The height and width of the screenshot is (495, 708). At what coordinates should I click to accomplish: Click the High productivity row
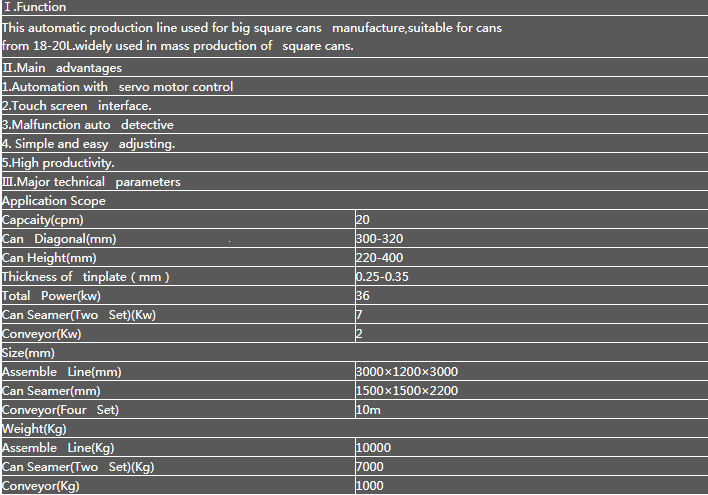pos(354,162)
